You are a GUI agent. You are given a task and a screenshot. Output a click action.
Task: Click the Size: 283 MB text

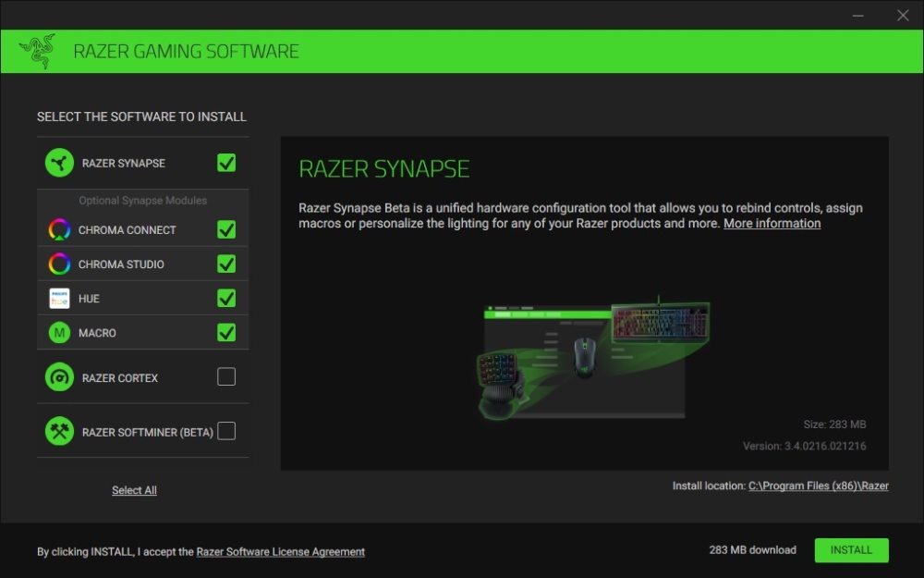(834, 424)
